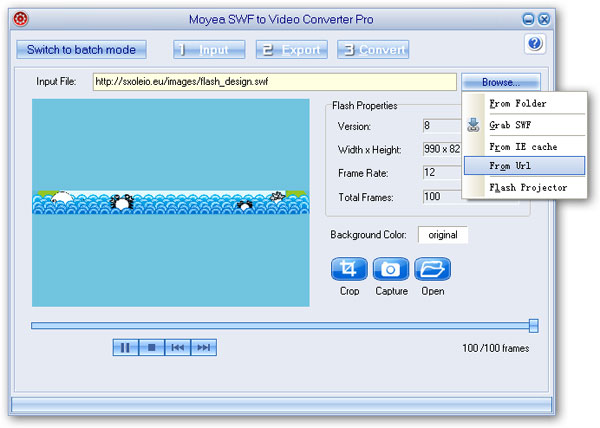Screen dimensions: 600x428
Task: Close the converter window
Action: point(544,19)
